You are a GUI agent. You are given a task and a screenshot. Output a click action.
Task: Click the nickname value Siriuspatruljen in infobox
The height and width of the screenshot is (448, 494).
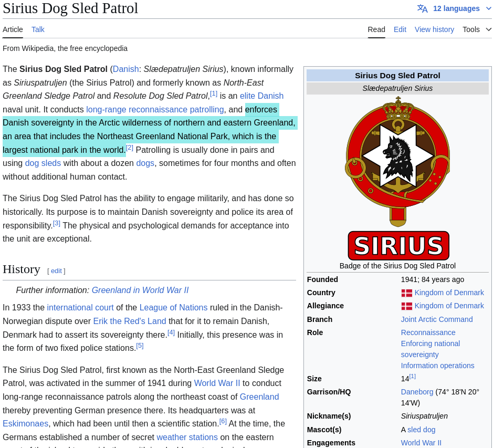pos(424,416)
